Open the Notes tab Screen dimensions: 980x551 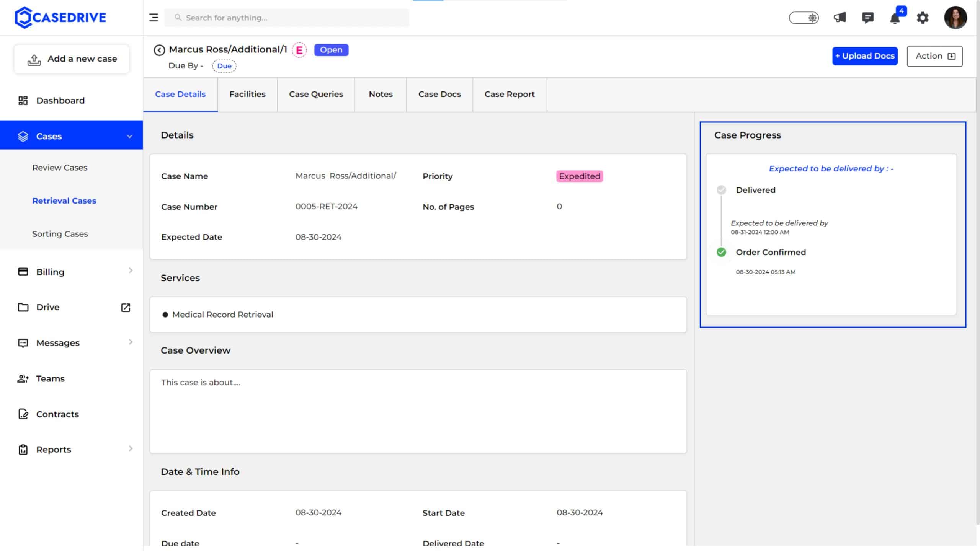[381, 94]
